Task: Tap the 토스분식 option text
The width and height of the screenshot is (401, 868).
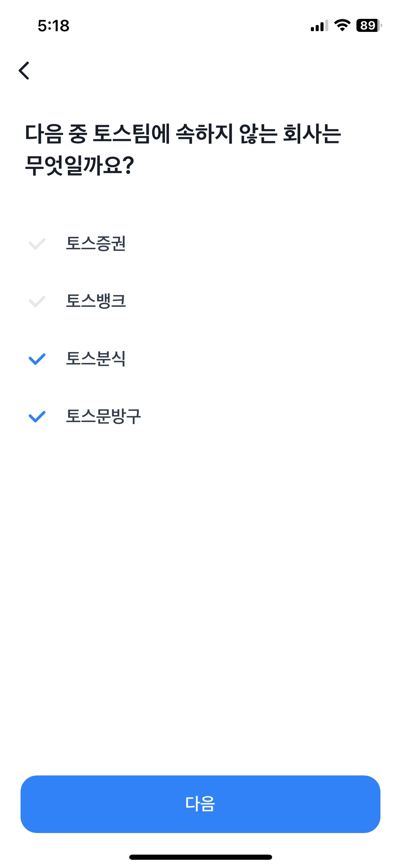Action: [x=96, y=359]
